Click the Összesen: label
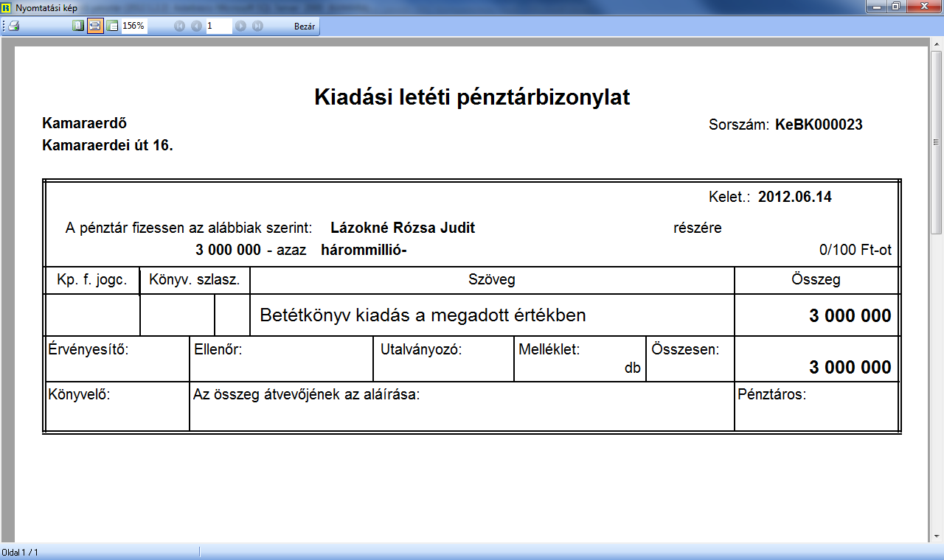This screenshot has height=560, width=944. pyautogui.click(x=685, y=349)
